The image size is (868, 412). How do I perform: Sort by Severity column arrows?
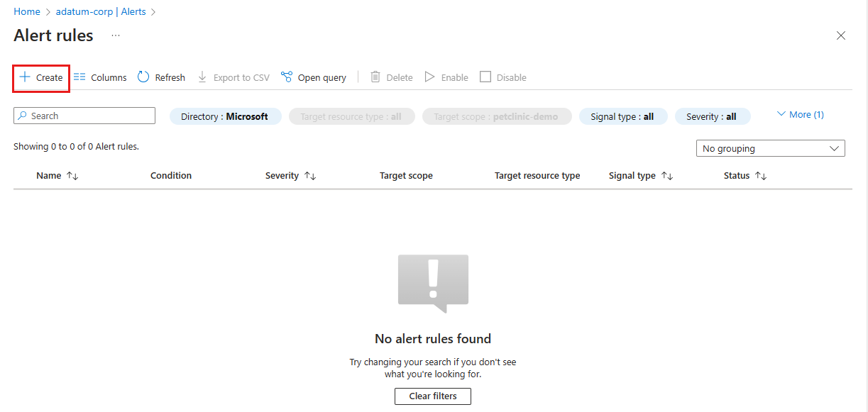[x=309, y=176]
